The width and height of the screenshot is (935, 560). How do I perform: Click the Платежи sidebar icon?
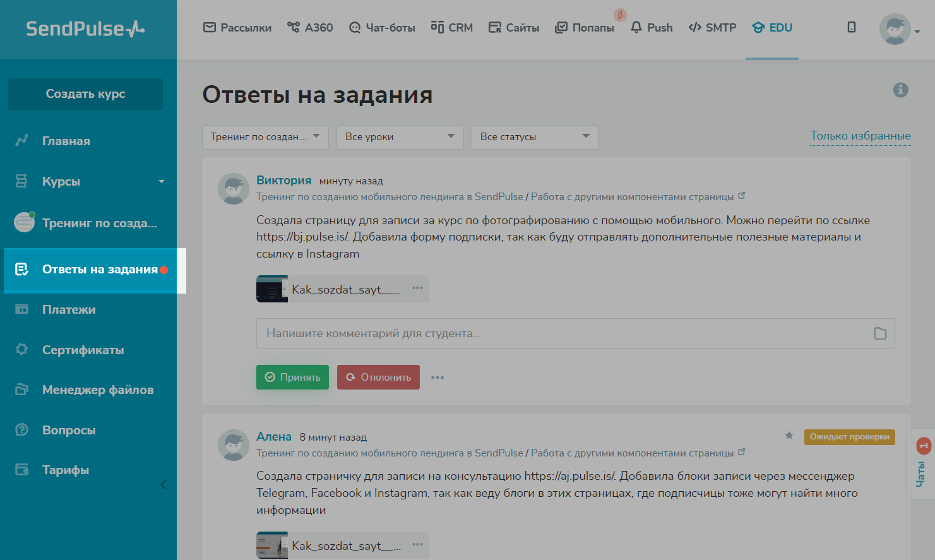pos(21,309)
